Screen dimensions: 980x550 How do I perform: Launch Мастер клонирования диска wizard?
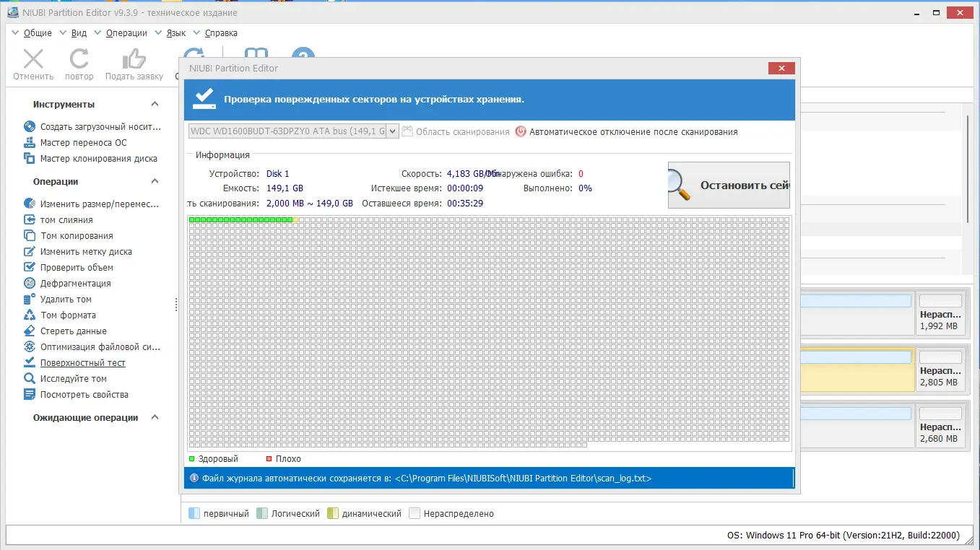coord(90,158)
